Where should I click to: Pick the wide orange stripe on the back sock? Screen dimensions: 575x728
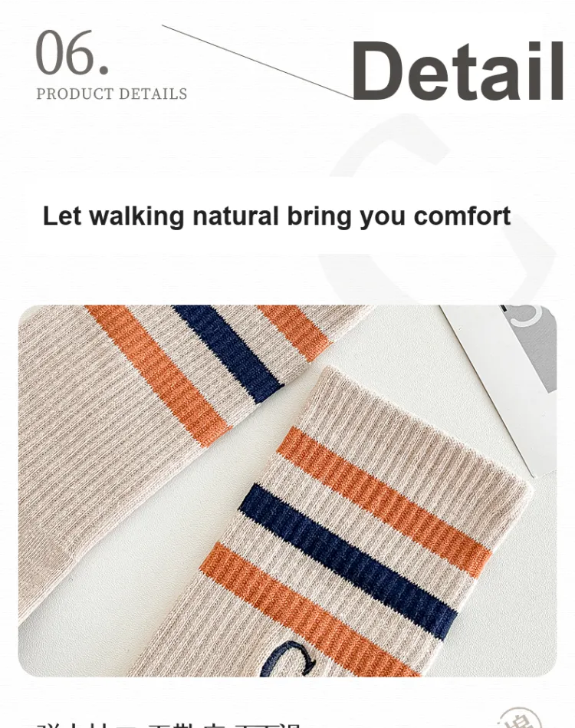point(159,375)
